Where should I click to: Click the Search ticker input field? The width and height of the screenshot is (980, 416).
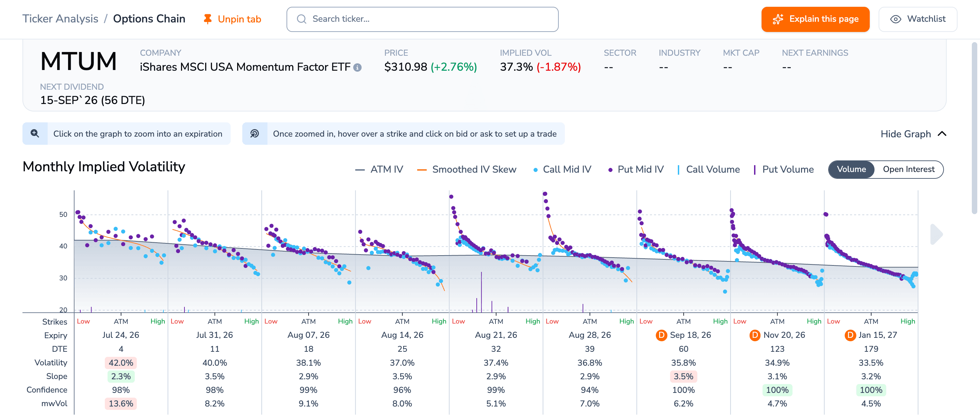click(x=422, y=19)
